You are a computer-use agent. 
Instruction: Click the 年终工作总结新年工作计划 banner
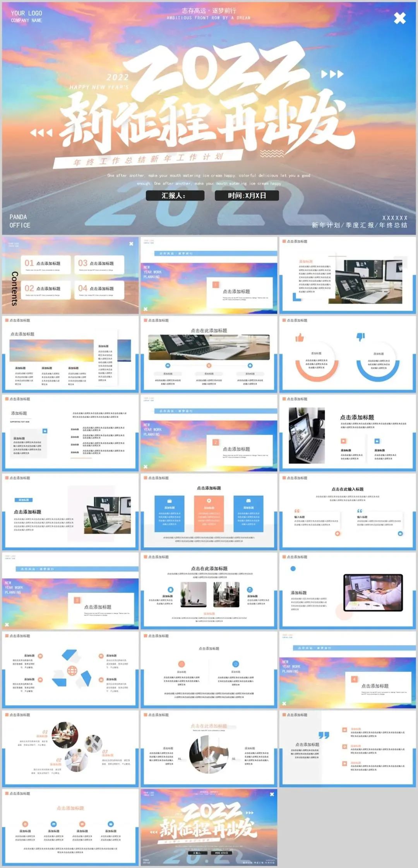(148, 159)
